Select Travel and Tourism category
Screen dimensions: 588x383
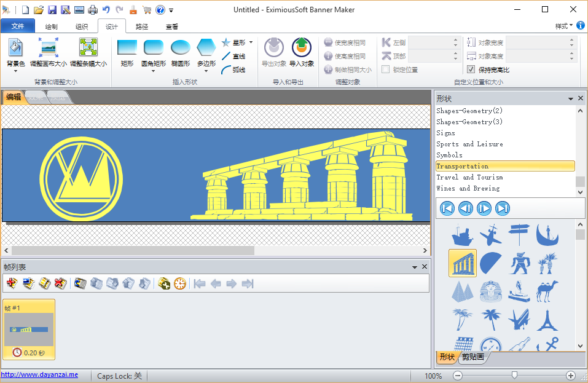pos(469,177)
